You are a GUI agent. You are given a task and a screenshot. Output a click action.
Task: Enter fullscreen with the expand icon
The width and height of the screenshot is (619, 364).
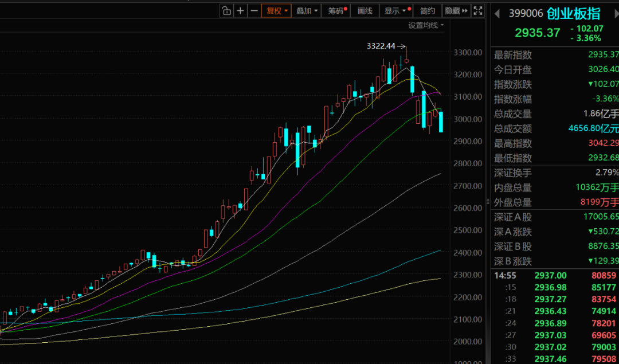[x=479, y=10]
